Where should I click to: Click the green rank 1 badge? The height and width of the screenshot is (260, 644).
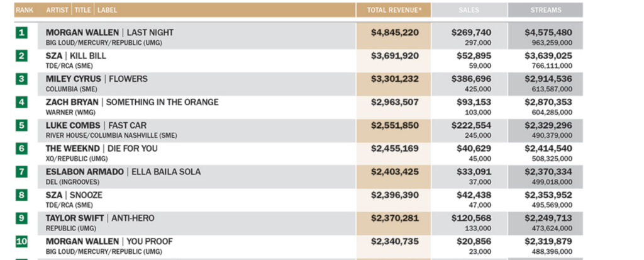[22, 32]
